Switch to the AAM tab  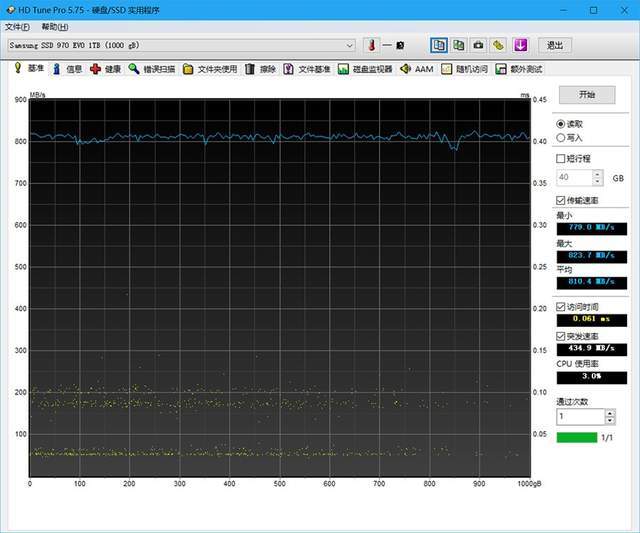(417, 69)
